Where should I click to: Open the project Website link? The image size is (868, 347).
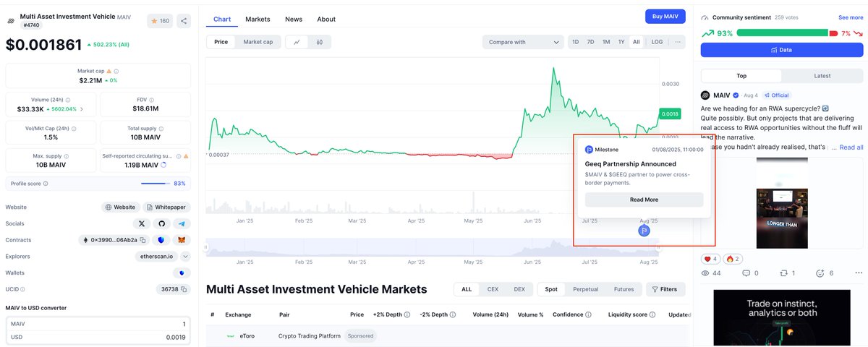click(120, 207)
